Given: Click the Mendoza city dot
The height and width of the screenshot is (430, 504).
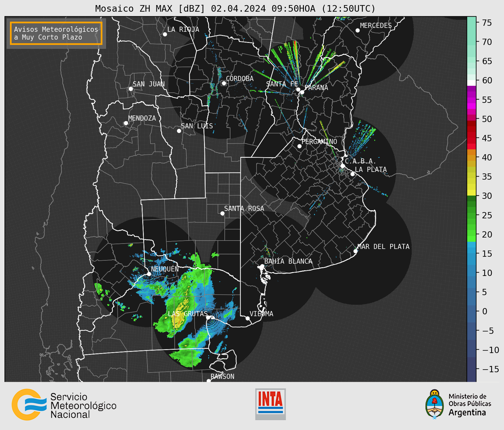Looking at the screenshot, I should pyautogui.click(x=126, y=123).
